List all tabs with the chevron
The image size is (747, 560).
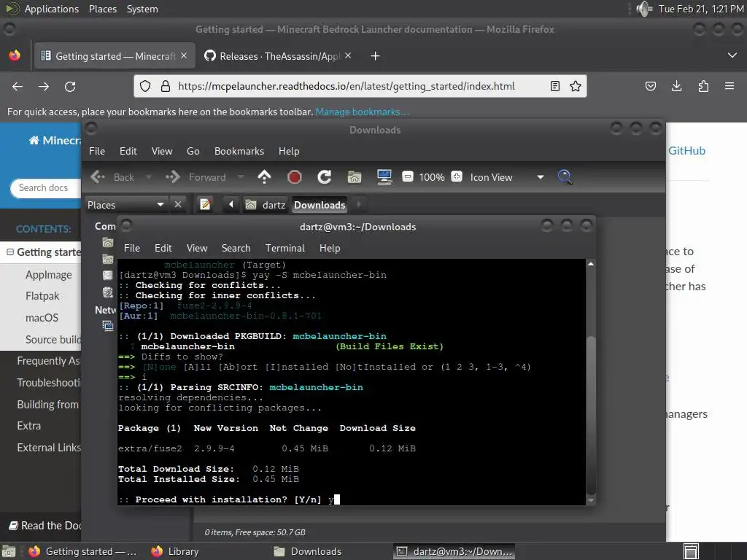732,55
